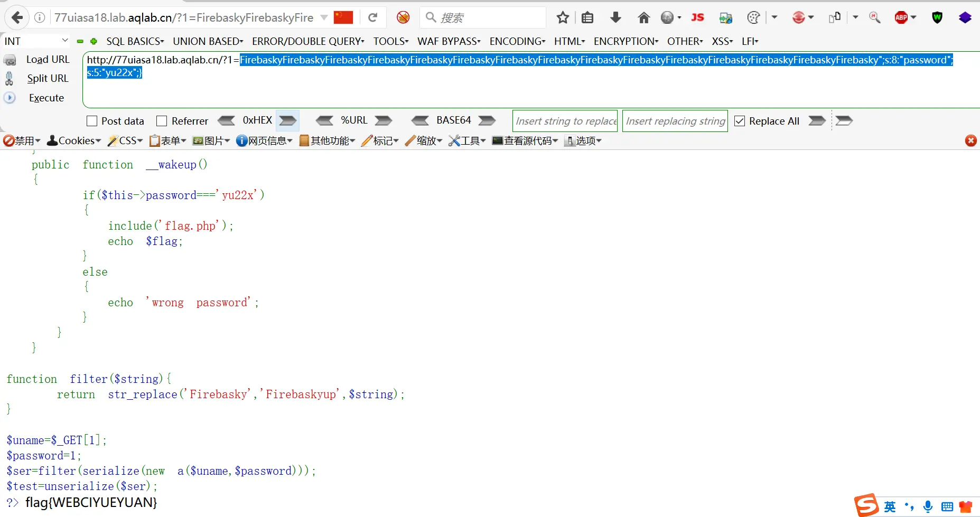The width and height of the screenshot is (980, 517).
Task: Open downloads via the down arrow icon
Action: tap(615, 18)
